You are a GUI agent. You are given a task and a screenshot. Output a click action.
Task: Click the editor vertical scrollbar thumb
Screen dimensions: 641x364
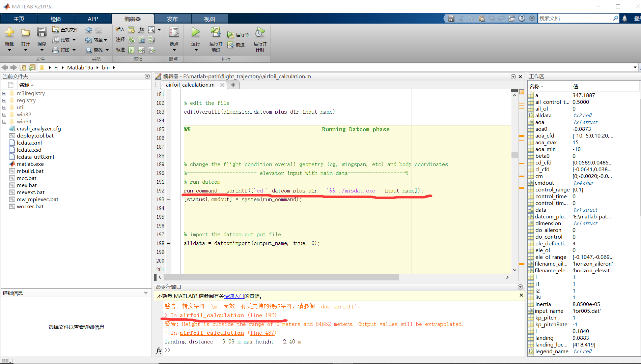coord(514,155)
